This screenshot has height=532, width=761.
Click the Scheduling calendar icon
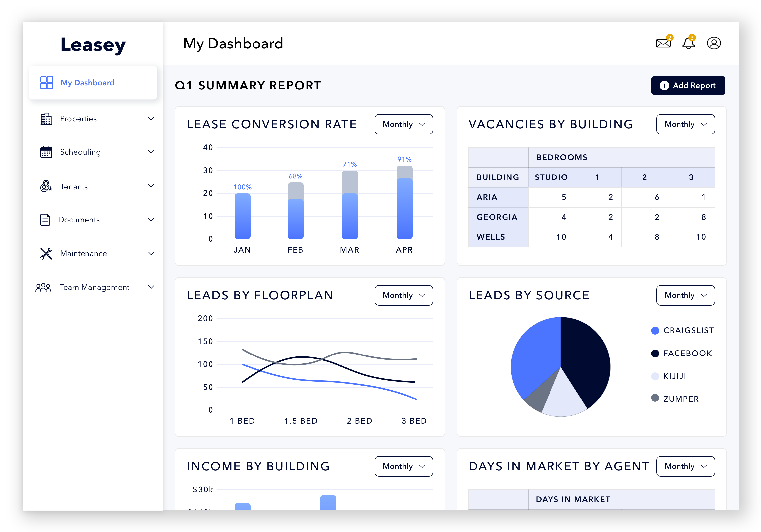[46, 152]
